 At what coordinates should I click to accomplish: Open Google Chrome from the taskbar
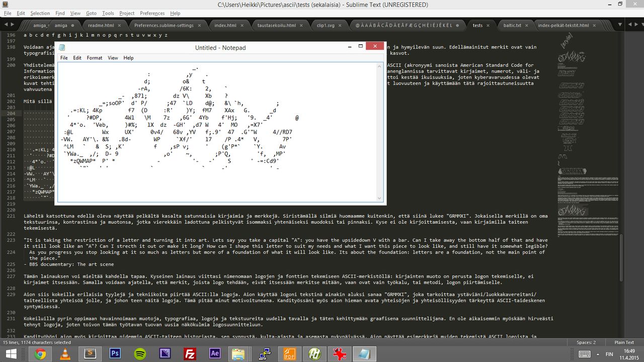40,353
